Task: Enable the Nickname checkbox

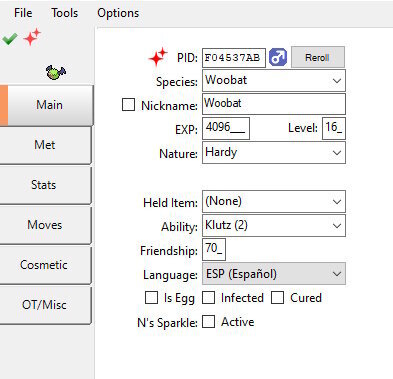Action: [x=128, y=104]
